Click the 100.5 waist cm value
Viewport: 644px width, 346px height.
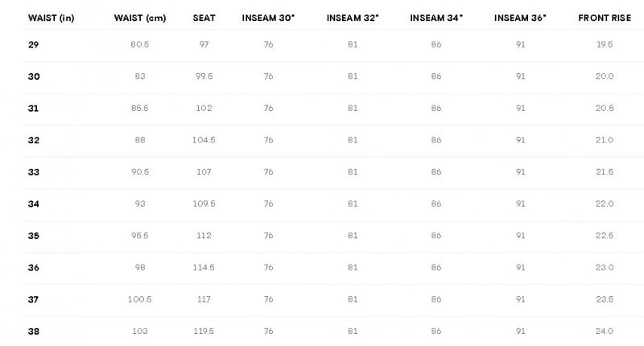point(140,299)
